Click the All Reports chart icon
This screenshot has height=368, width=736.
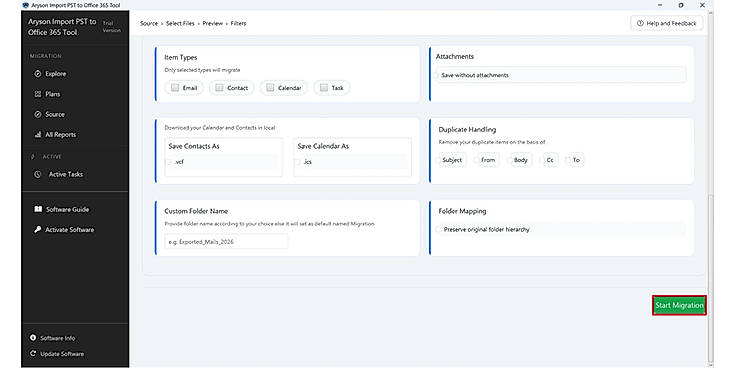(x=38, y=134)
